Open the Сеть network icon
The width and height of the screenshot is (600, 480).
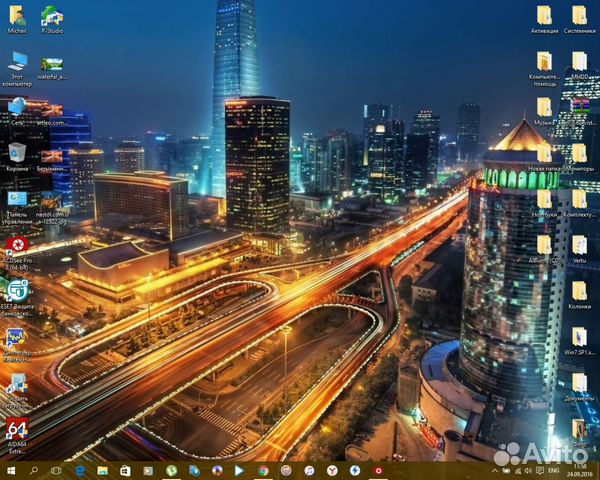coord(17,111)
